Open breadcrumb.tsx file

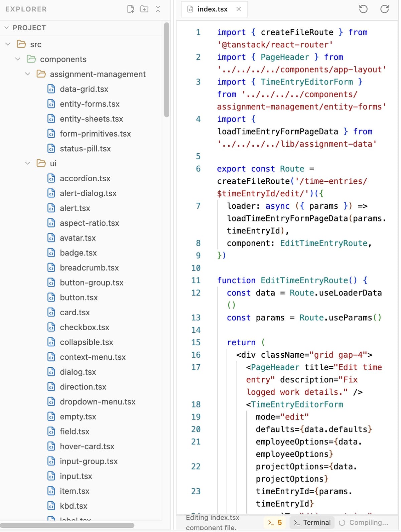click(89, 268)
